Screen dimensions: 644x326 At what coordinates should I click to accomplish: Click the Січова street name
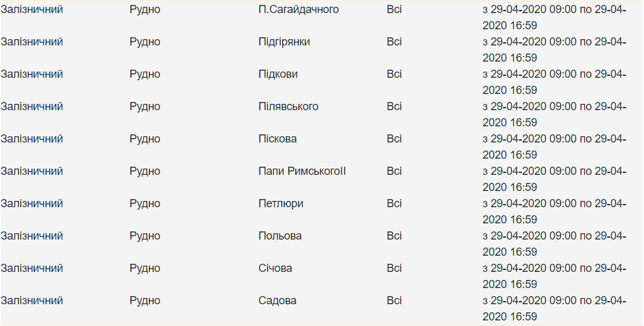point(275,269)
